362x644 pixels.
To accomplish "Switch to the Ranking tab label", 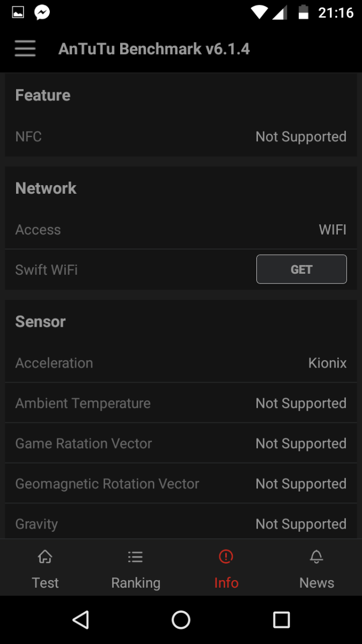I will click(x=136, y=583).
